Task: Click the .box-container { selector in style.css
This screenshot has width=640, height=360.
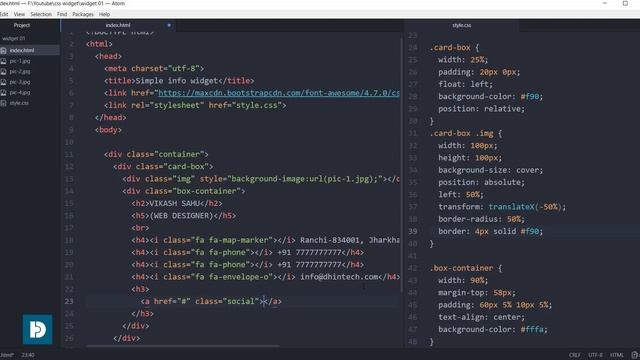Action: [465, 268]
